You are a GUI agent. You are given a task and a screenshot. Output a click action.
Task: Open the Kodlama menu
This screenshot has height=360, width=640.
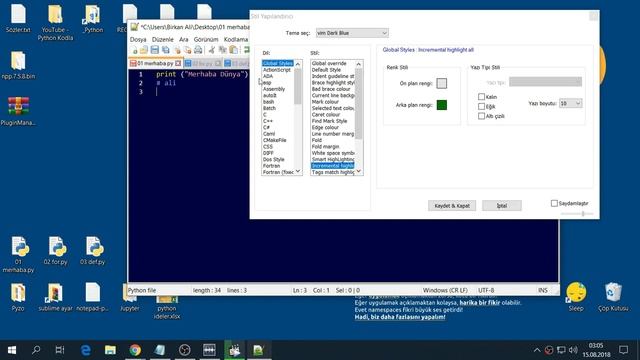(236, 39)
